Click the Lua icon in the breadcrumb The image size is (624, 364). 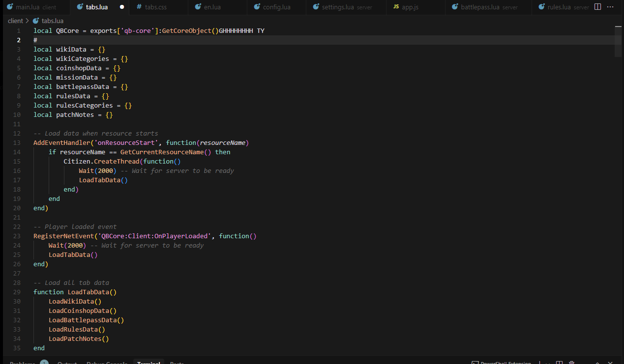(x=36, y=21)
